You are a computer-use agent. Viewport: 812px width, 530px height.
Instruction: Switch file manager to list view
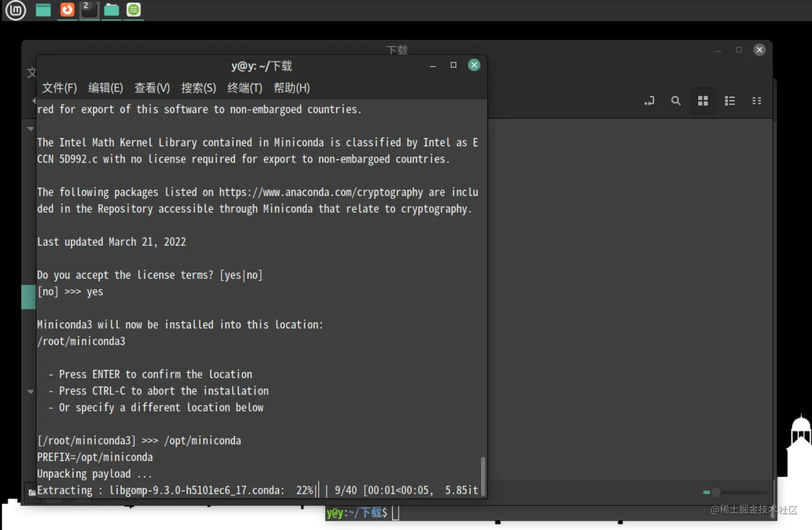click(729, 101)
